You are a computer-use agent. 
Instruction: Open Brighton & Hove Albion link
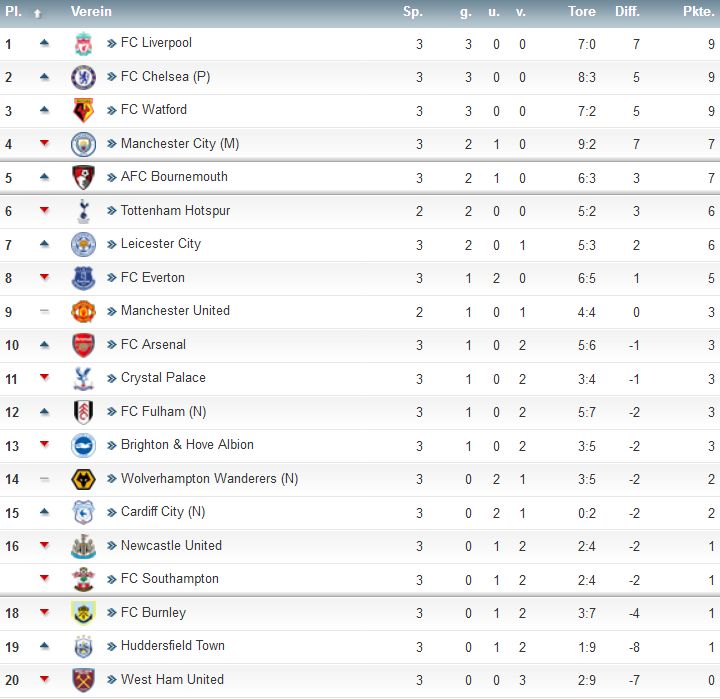(x=187, y=445)
